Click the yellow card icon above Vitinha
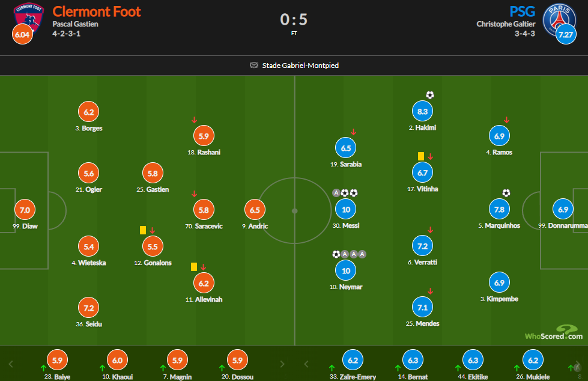The height and width of the screenshot is (381, 588). (x=421, y=156)
